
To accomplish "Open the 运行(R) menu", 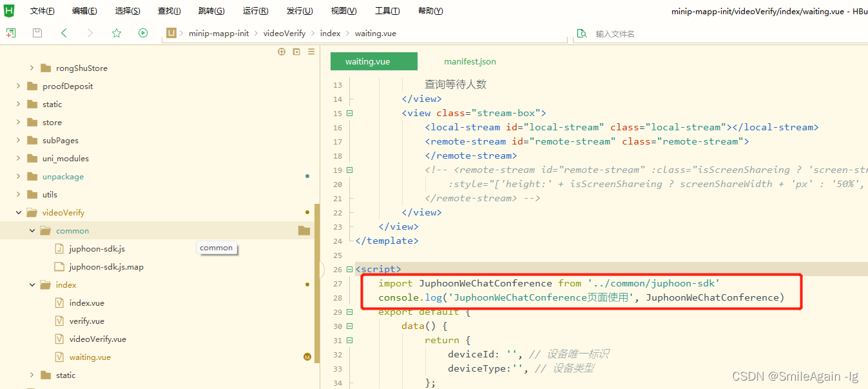I will point(255,10).
